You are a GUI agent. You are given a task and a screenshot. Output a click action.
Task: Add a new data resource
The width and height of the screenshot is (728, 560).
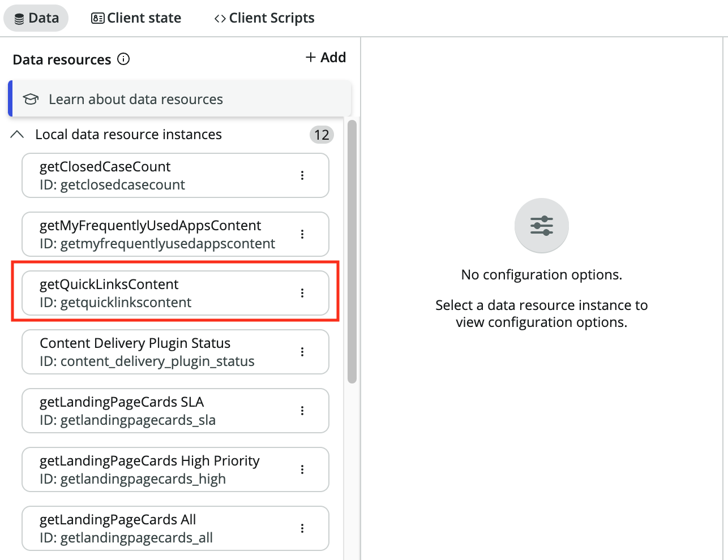[x=326, y=57]
